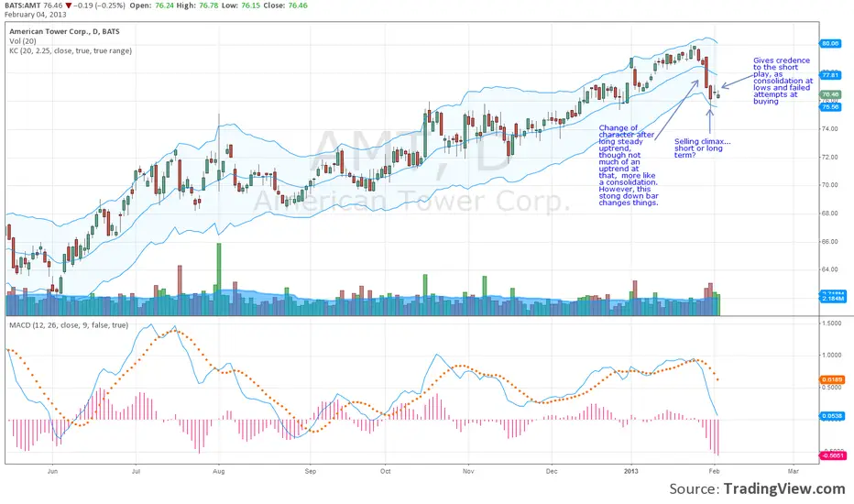Screen dimensions: 854x504
Task: Click the Aug label on the time axis
Action: click(x=218, y=471)
